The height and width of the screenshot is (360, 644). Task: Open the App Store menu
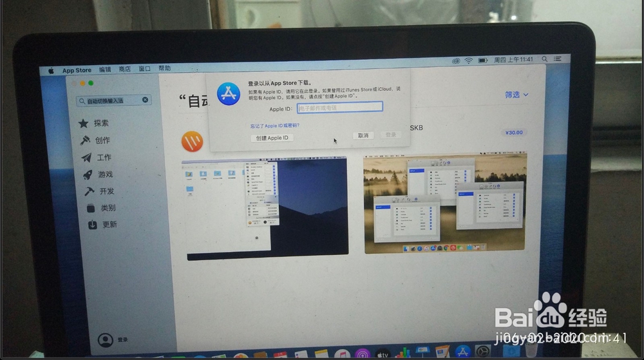point(77,71)
